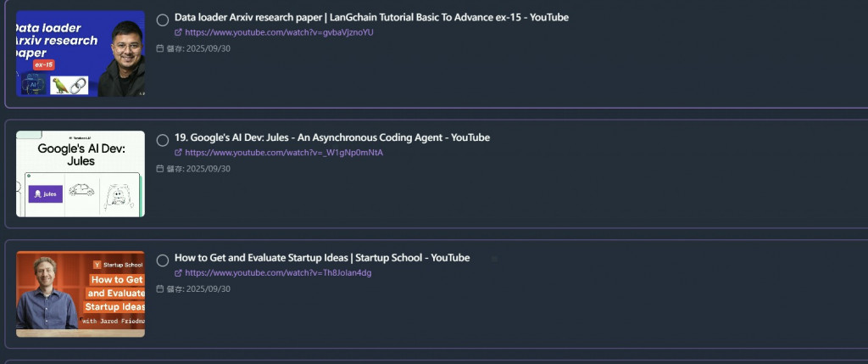Open link youtube.com/watch?v=Th8JoIan4dg
The width and height of the screenshot is (868, 364).
[278, 273]
